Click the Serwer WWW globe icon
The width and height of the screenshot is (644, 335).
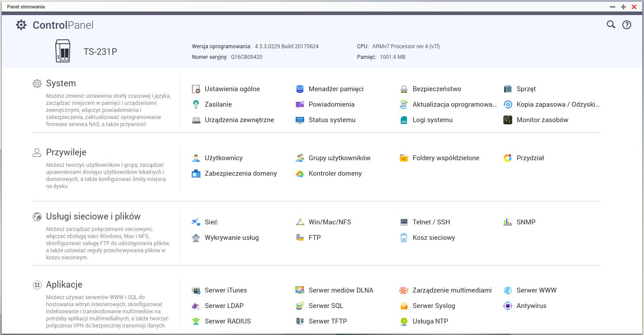508,290
